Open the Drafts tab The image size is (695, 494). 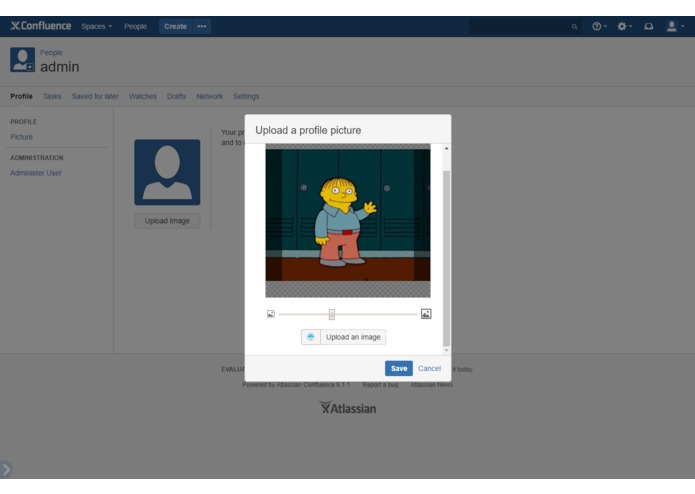(176, 96)
